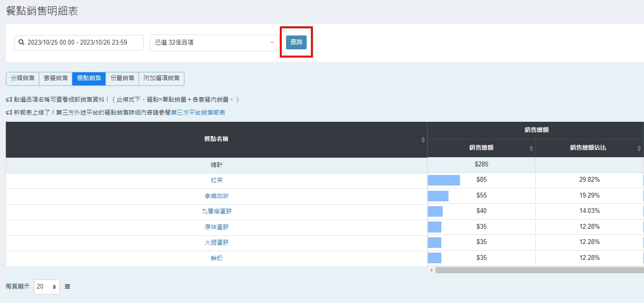The height and width of the screenshot is (303, 644).
Task: Switch to the 分類銷售 tab
Action: [x=23, y=78]
